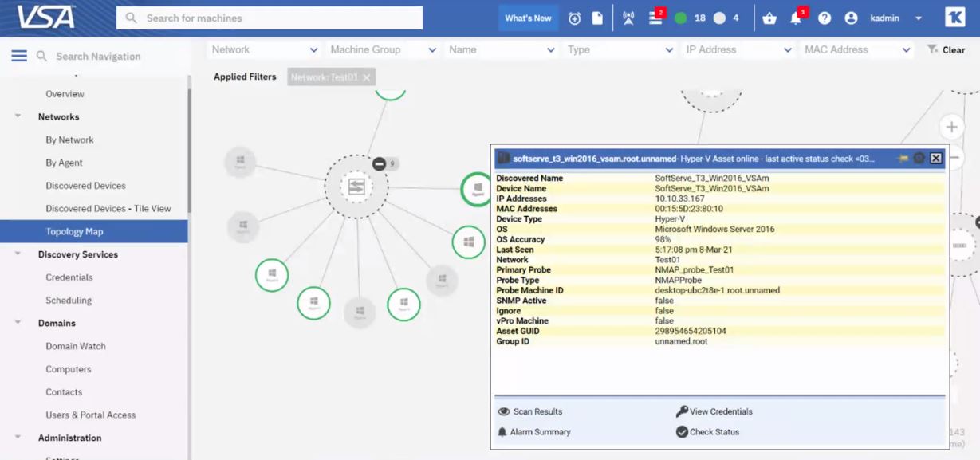Image resolution: width=980 pixels, height=460 pixels.
Task: Click the Scan Results link
Action: [538, 411]
